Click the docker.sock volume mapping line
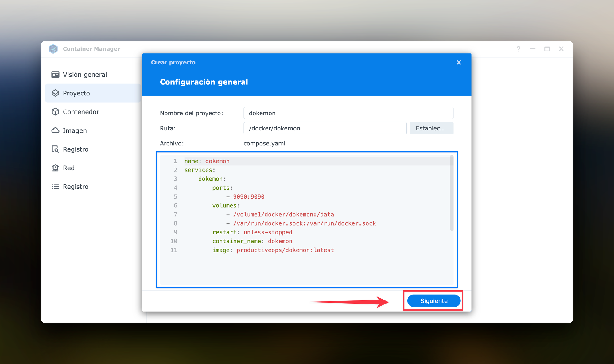Image resolution: width=614 pixels, height=364 pixels. (305, 223)
